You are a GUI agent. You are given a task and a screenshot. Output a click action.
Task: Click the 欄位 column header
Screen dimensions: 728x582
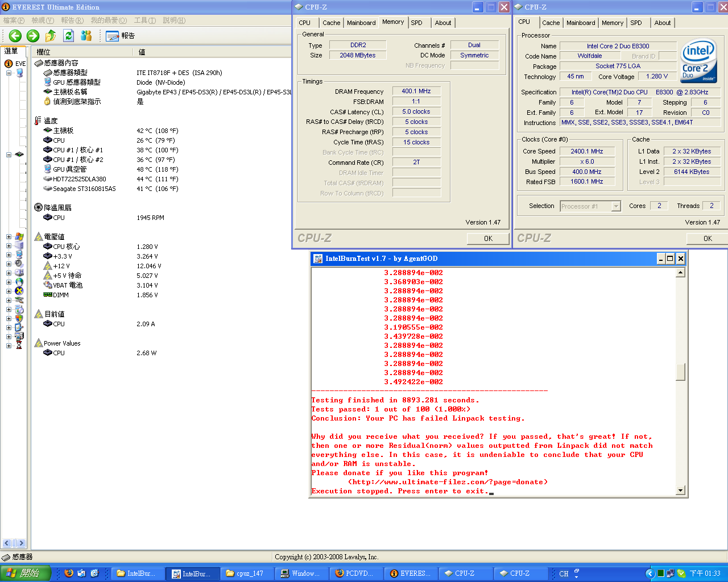(81, 52)
